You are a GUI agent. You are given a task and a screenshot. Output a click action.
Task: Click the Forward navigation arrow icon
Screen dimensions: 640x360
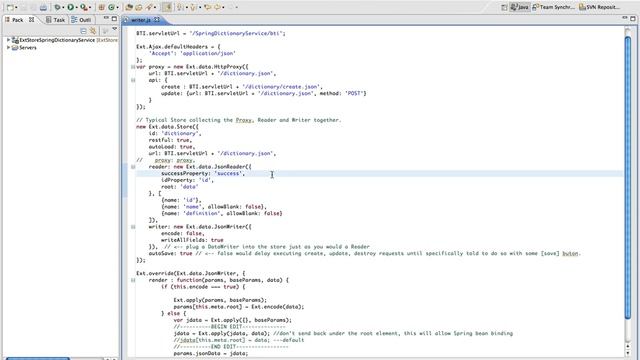point(231,7)
